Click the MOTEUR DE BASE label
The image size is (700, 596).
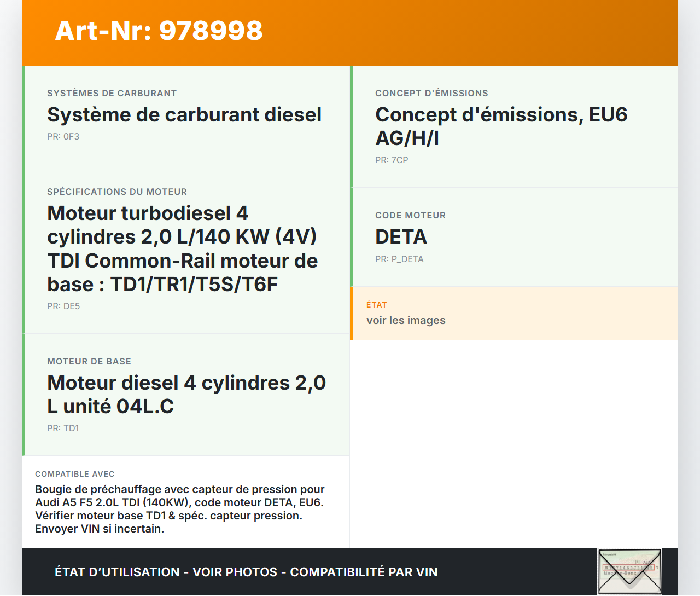pyautogui.click(x=89, y=362)
